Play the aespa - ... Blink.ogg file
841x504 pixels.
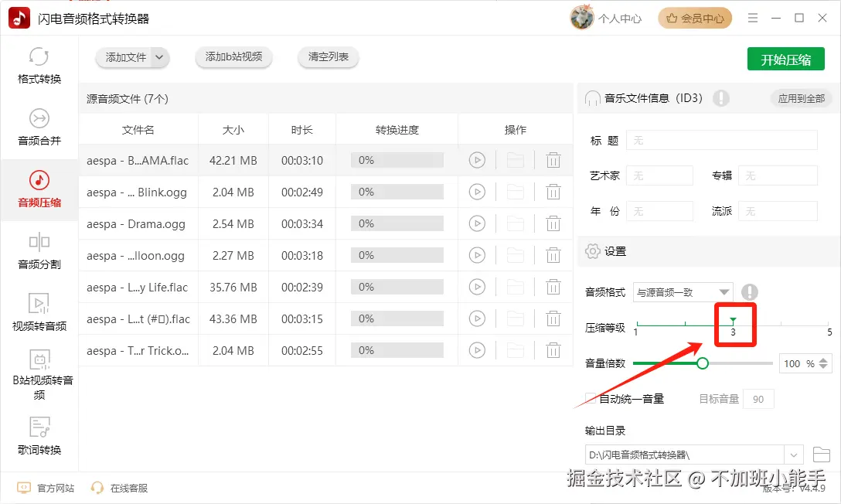pos(477,192)
